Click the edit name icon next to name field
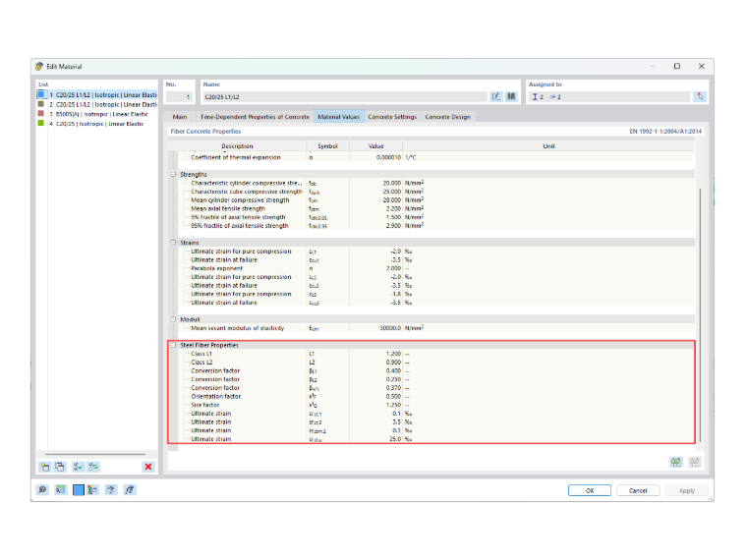747x560 pixels. [x=496, y=96]
